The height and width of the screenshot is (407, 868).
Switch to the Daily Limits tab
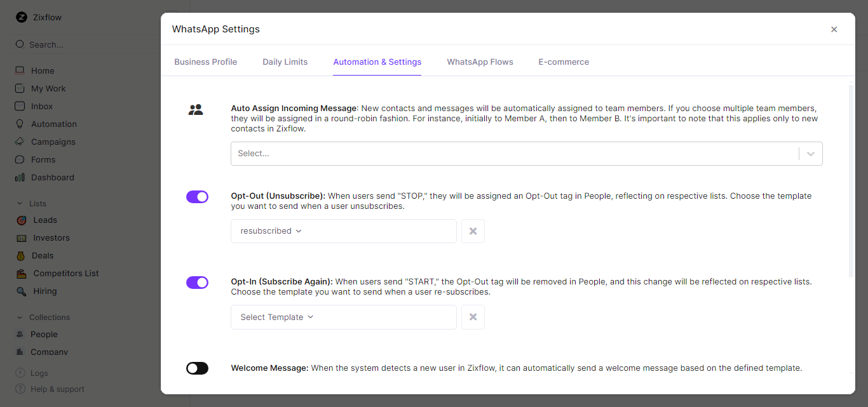pos(285,62)
